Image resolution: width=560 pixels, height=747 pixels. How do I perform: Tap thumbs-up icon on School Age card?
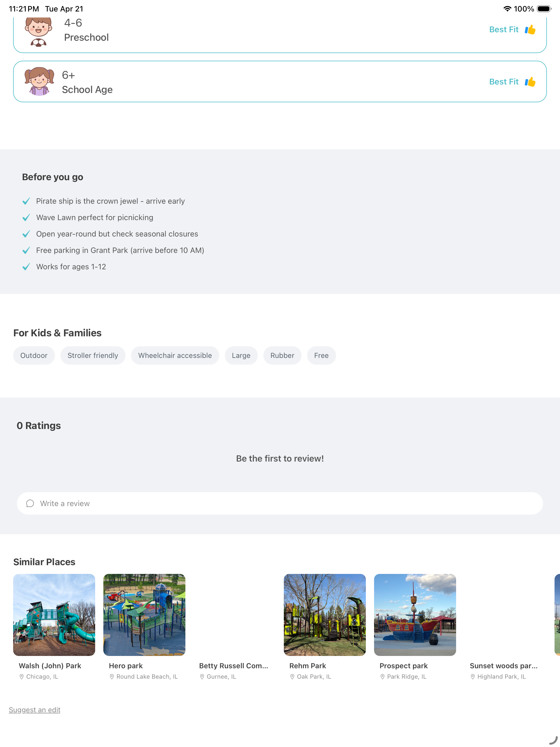tap(530, 82)
